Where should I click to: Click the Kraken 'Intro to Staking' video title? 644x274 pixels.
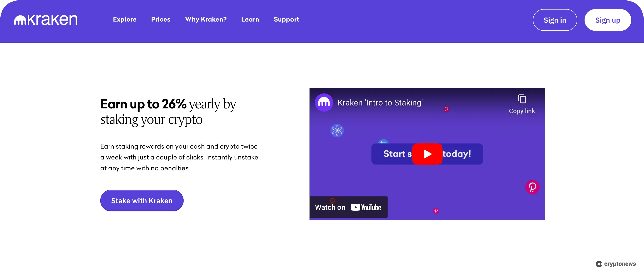point(380,103)
